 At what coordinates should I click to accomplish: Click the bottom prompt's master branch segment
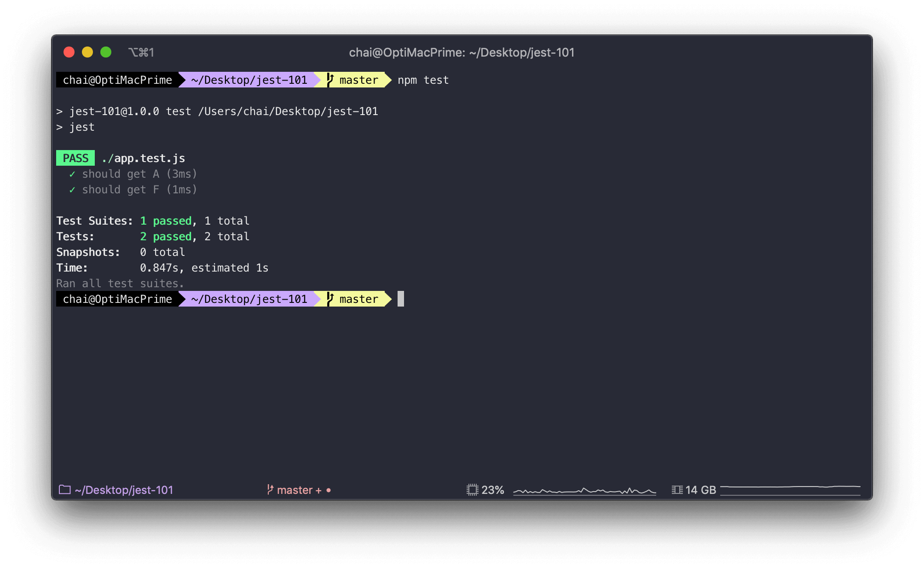tap(353, 299)
